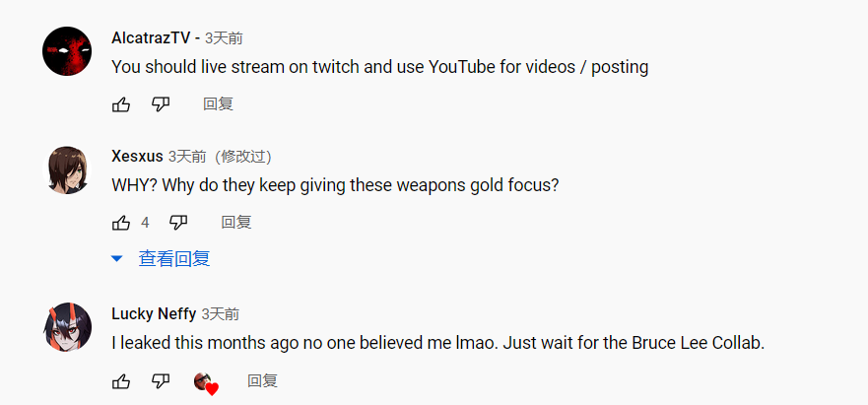Dislike Lucky Neffy's comment

coord(161,381)
